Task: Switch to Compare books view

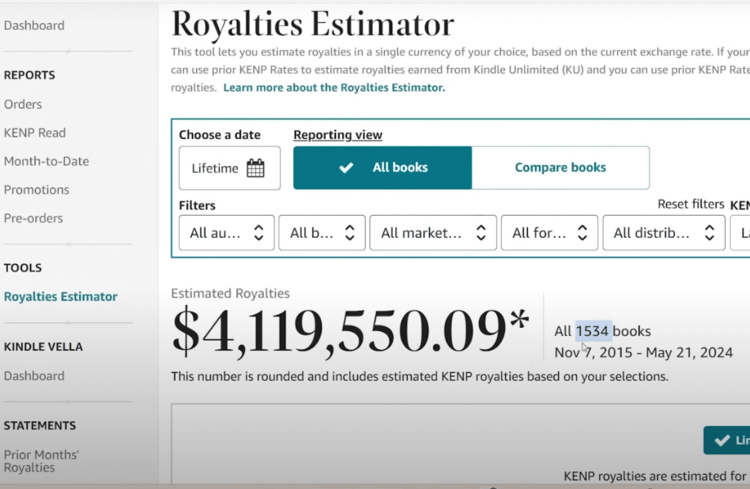Action: click(x=560, y=168)
